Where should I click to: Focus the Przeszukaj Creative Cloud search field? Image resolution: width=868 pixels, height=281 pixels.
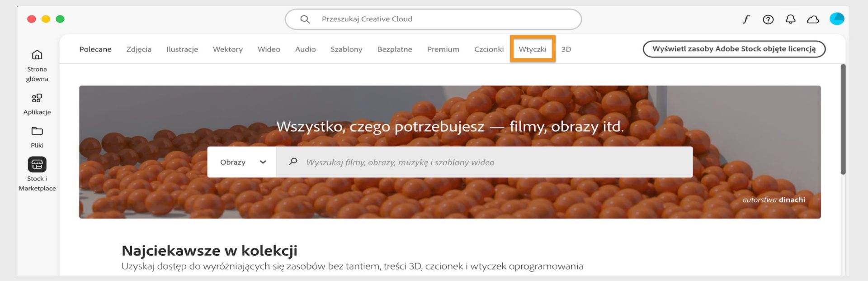point(433,19)
